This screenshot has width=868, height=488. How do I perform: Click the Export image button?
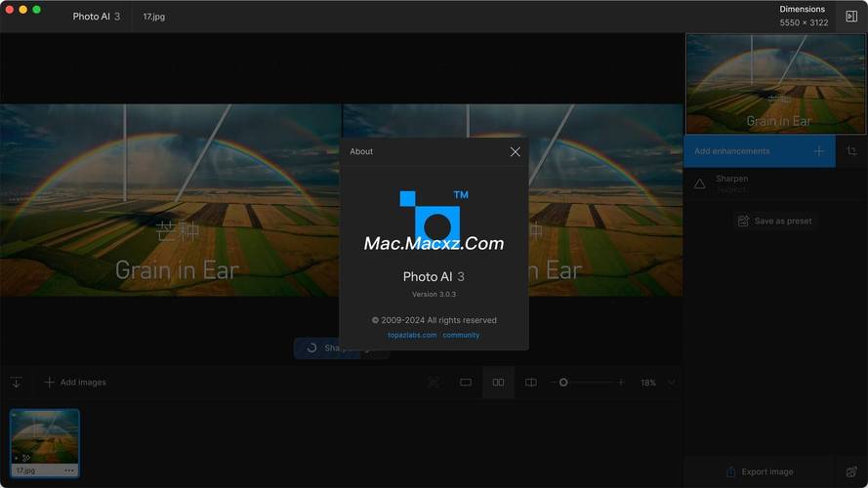pos(760,471)
